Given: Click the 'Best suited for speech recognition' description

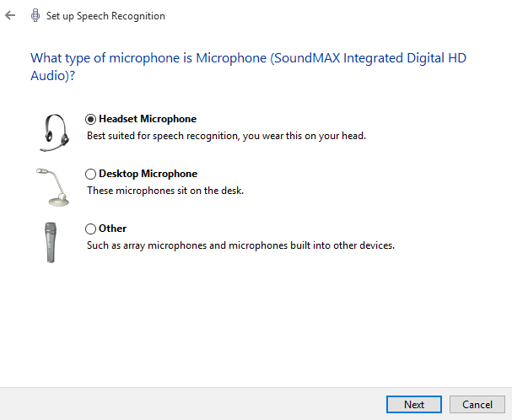Looking at the screenshot, I should [226, 136].
